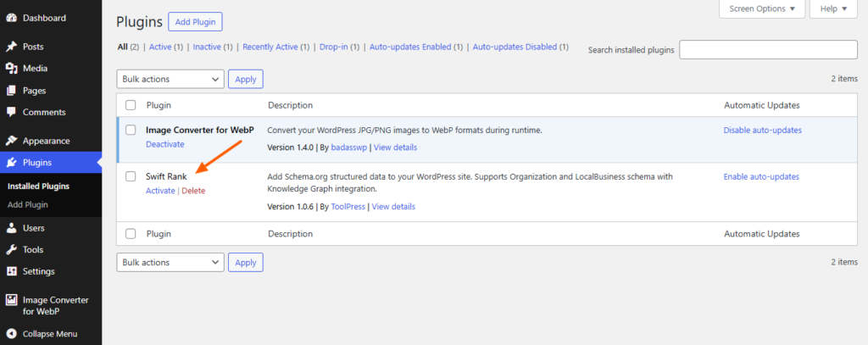Screen dimensions: 868x345
Task: Open the bottom Bulk actions dropdown
Action: (170, 263)
